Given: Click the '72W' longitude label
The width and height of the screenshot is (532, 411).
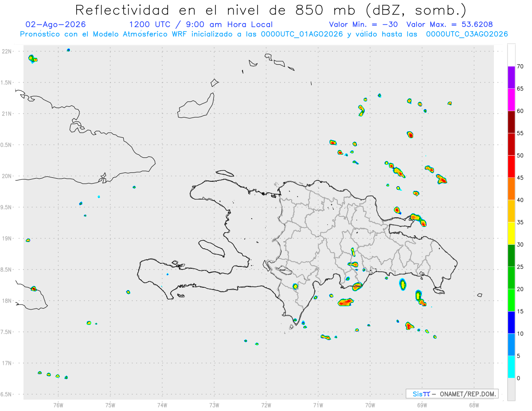Looking at the screenshot, I should point(266,404).
